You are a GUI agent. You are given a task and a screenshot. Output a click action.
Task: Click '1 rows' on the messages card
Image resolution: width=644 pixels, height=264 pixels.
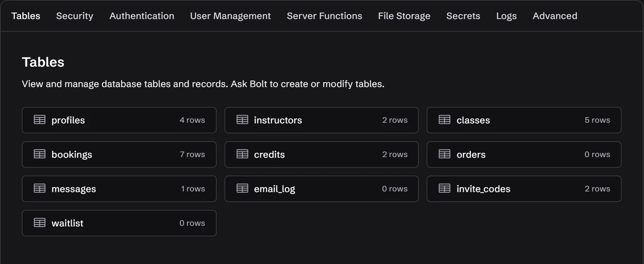tap(193, 188)
